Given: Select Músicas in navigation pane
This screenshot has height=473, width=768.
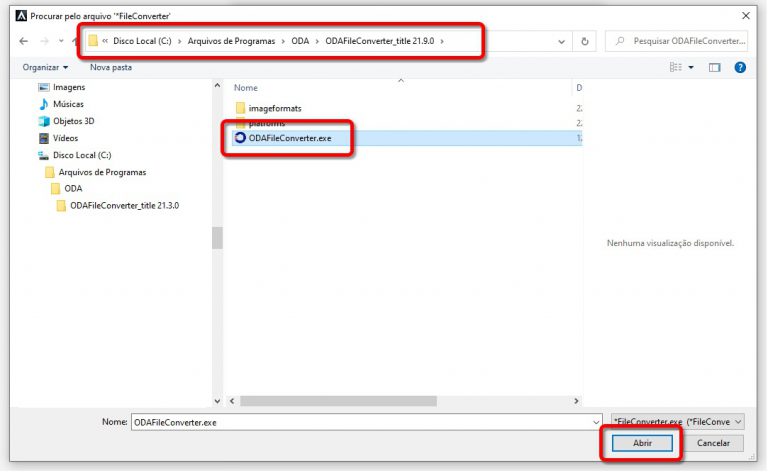Looking at the screenshot, I should 68,104.
